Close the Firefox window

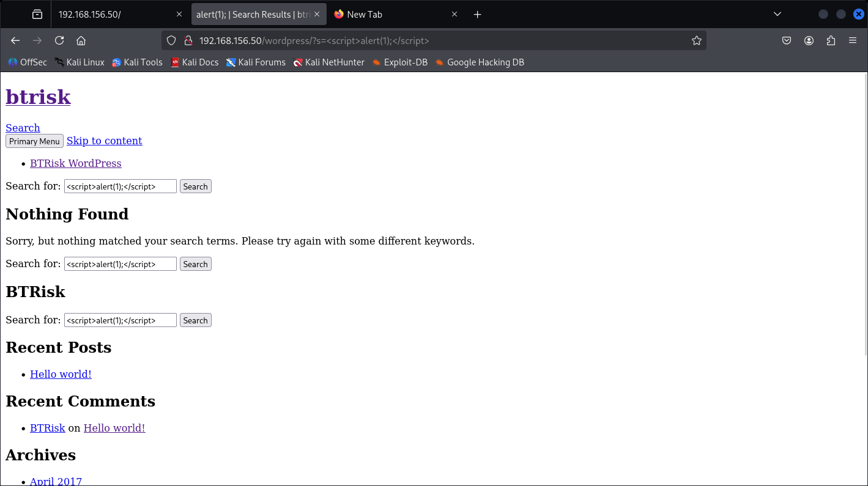click(859, 14)
